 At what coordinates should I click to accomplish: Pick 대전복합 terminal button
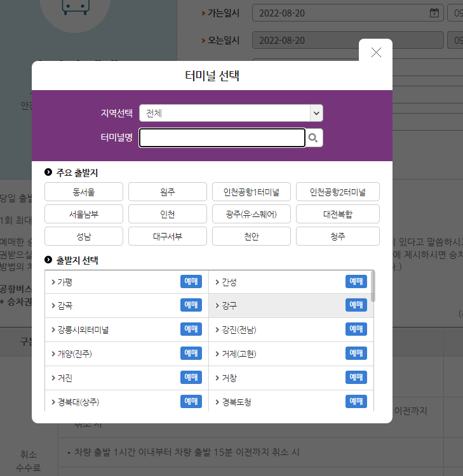pyautogui.click(x=338, y=214)
